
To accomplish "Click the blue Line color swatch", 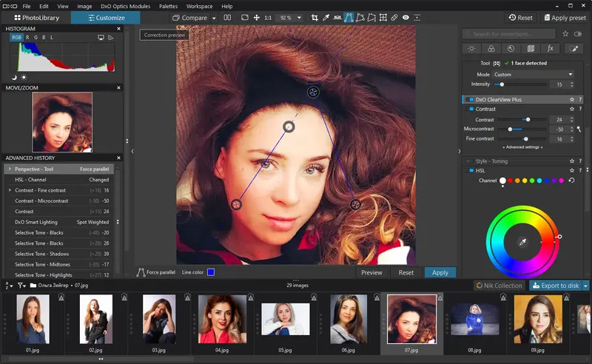I will coord(211,272).
